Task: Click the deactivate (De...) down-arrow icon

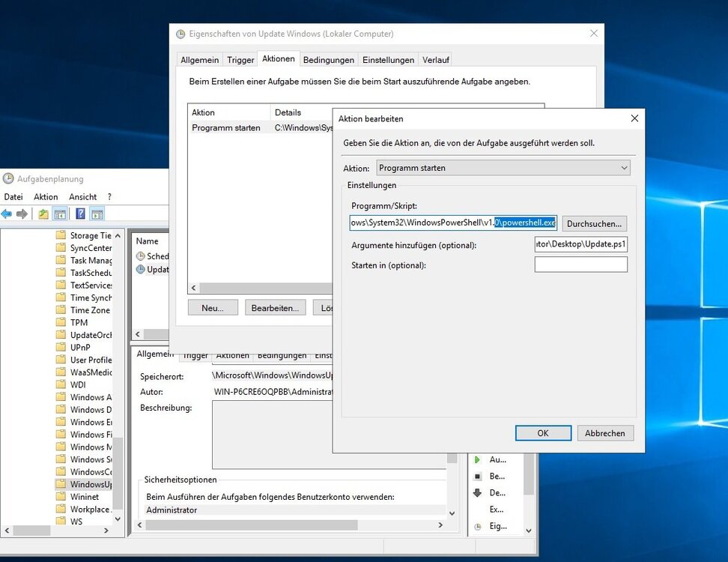Action: (477, 492)
